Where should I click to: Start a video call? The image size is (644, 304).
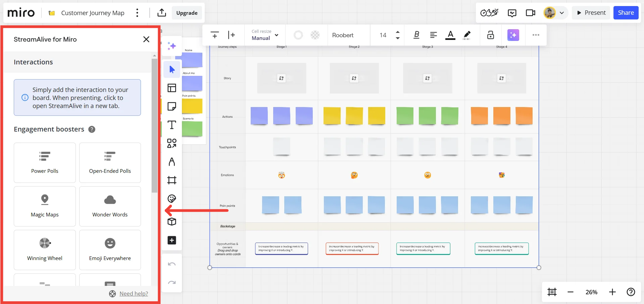[531, 13]
